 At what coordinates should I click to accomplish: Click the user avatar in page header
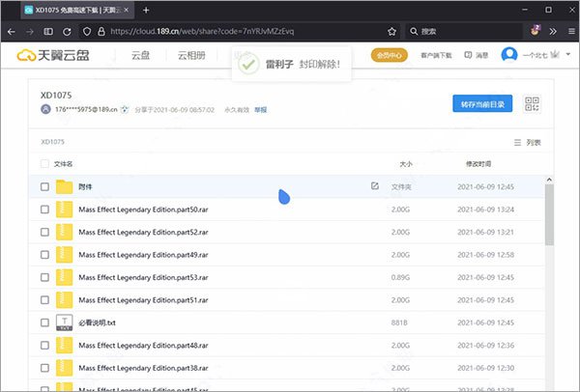point(509,55)
